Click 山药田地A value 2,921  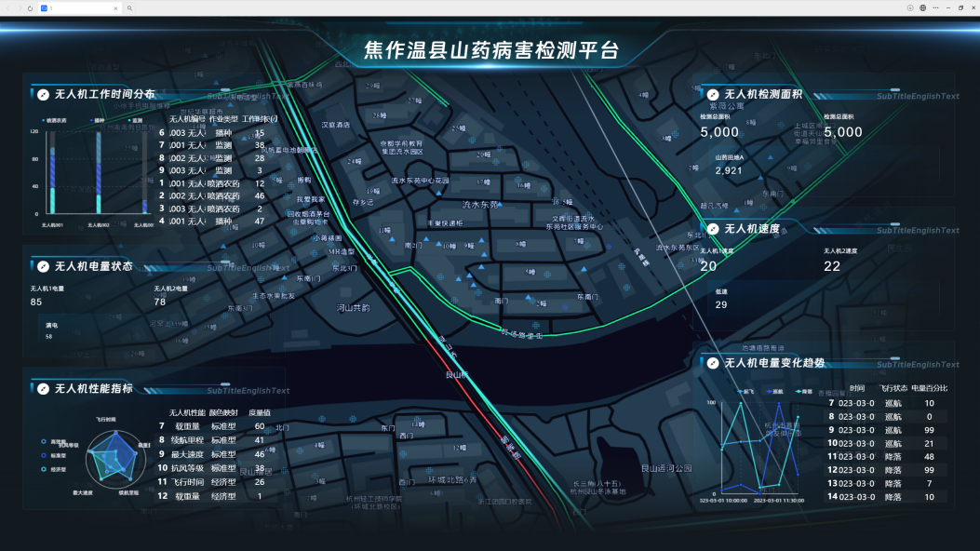[729, 170]
